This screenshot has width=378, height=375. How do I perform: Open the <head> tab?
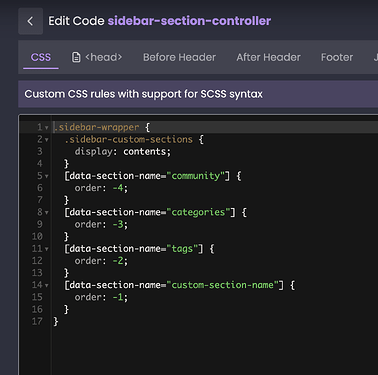[x=97, y=57]
